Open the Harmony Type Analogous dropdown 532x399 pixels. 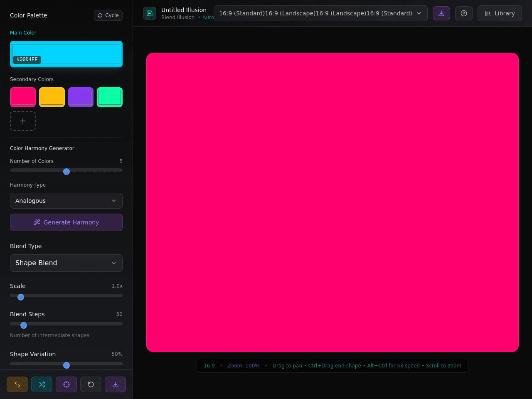click(x=66, y=201)
